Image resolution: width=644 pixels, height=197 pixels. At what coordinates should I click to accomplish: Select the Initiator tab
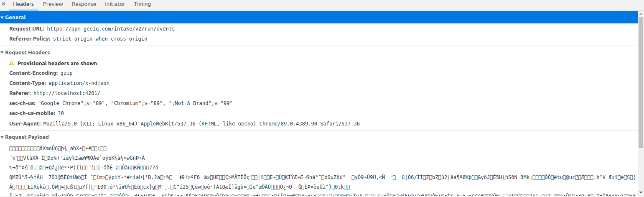(x=115, y=4)
